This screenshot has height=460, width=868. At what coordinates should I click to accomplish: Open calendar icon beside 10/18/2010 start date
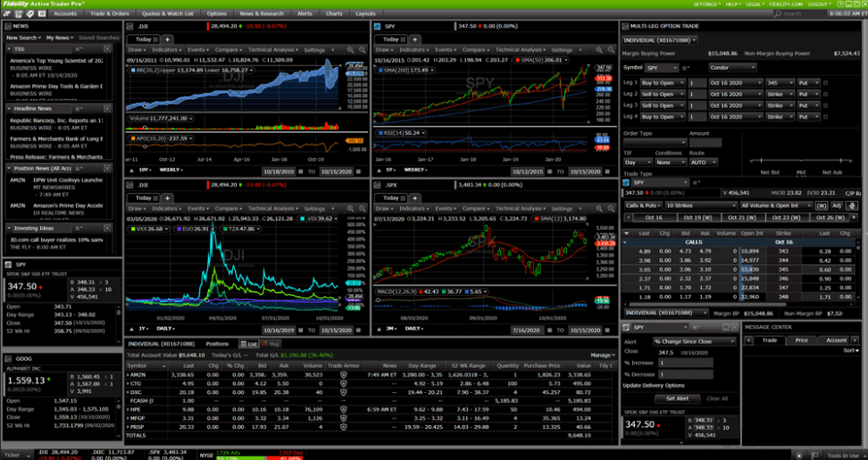pos(303,171)
